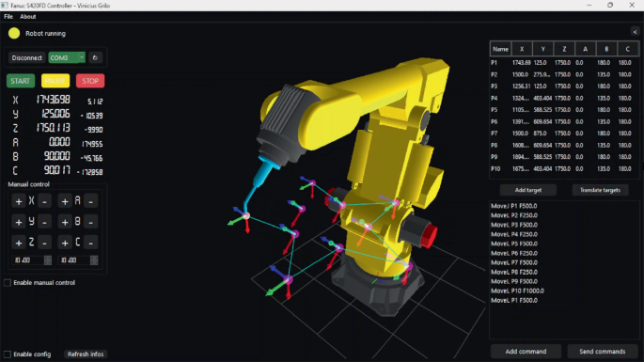Viewport: 644px width, 362px height.
Task: Click the yellow PAUSE button
Action: point(55,81)
